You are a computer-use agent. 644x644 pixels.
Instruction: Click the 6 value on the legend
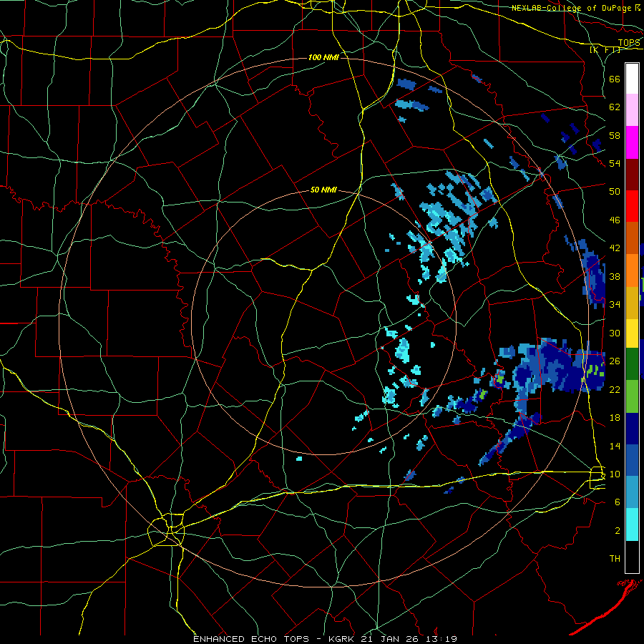[x=618, y=502]
